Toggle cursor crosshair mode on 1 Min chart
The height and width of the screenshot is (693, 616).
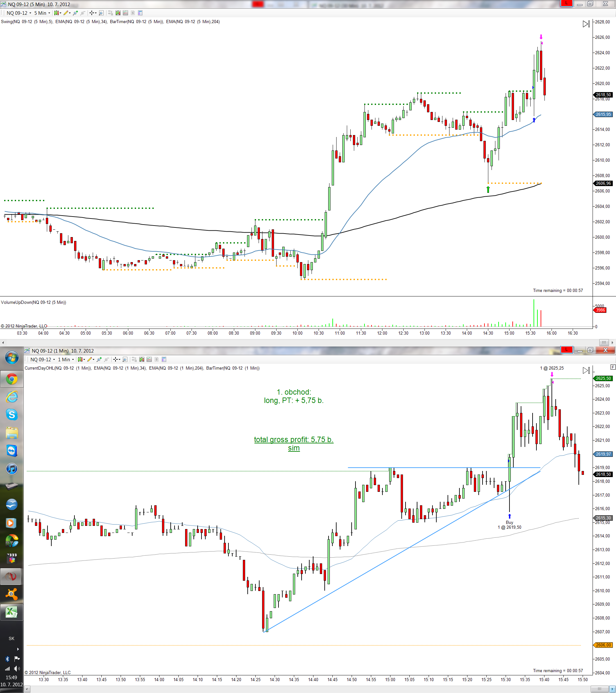coord(115,359)
